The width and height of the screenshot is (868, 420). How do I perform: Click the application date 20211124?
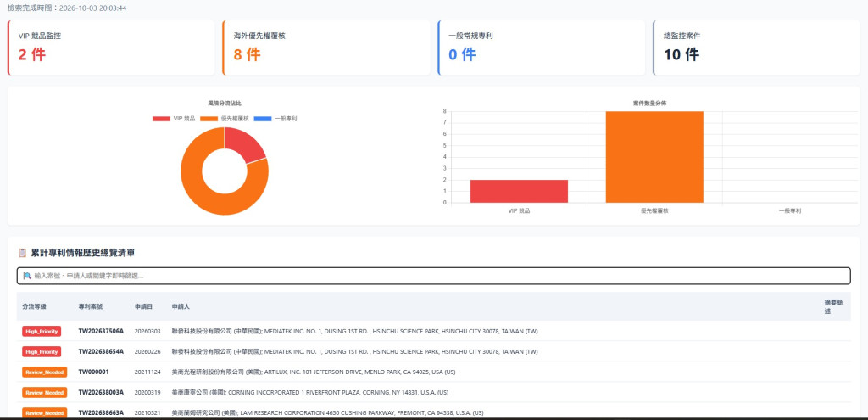pyautogui.click(x=147, y=372)
